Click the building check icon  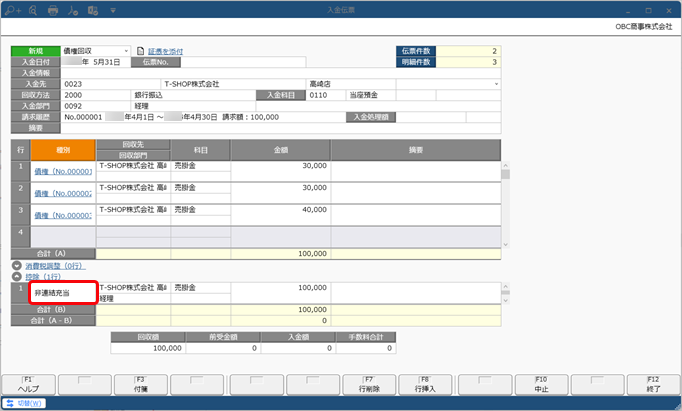point(93,10)
